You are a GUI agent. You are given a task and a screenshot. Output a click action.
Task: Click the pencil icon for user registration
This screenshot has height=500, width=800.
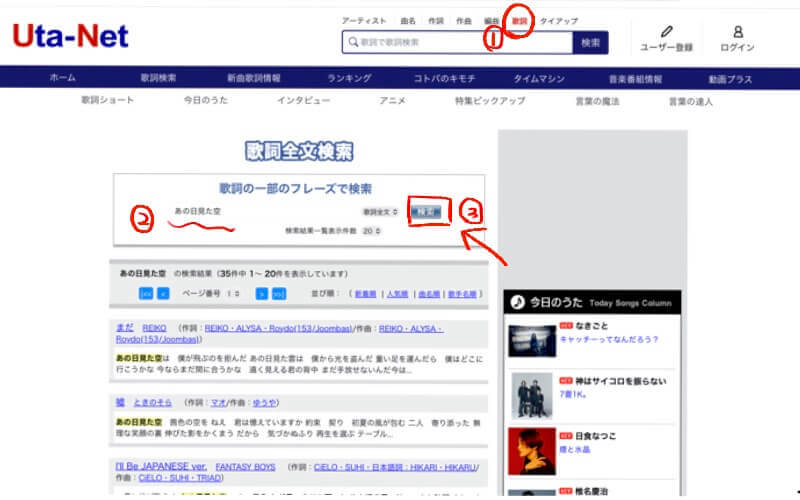point(666,32)
